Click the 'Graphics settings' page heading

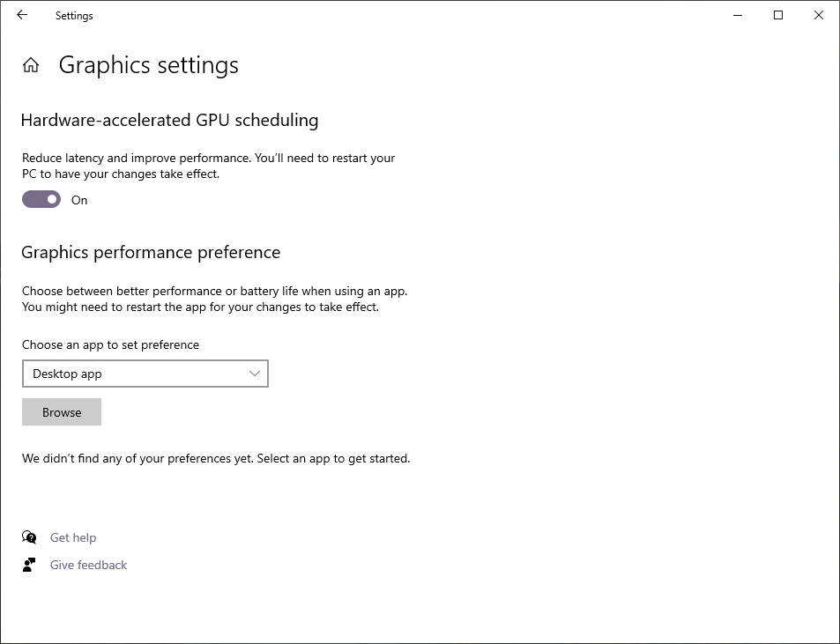[148, 65]
